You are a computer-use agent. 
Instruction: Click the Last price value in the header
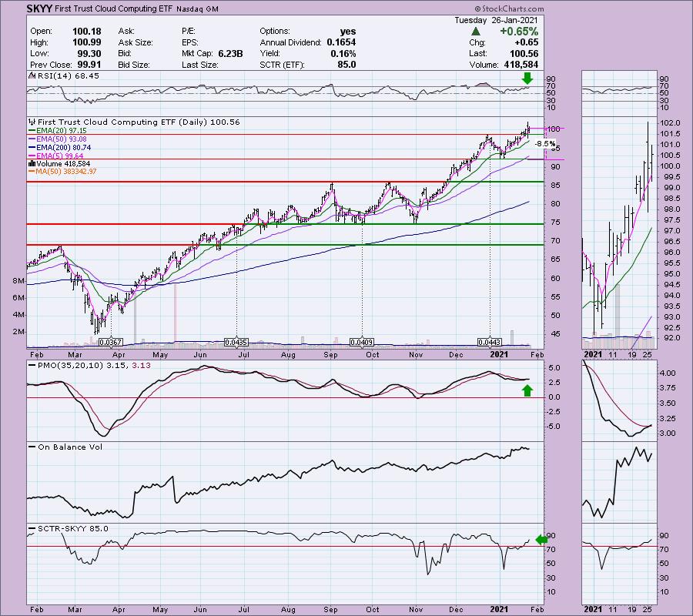[x=524, y=53]
